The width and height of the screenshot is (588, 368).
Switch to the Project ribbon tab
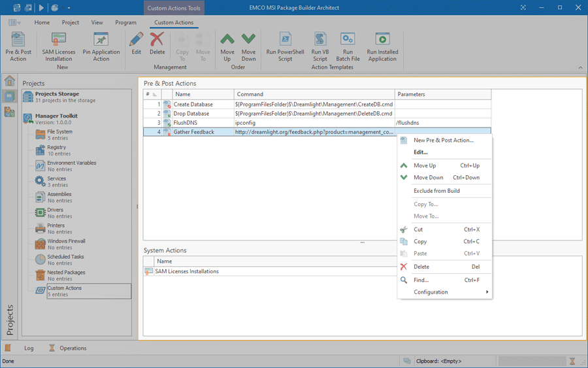click(x=71, y=22)
